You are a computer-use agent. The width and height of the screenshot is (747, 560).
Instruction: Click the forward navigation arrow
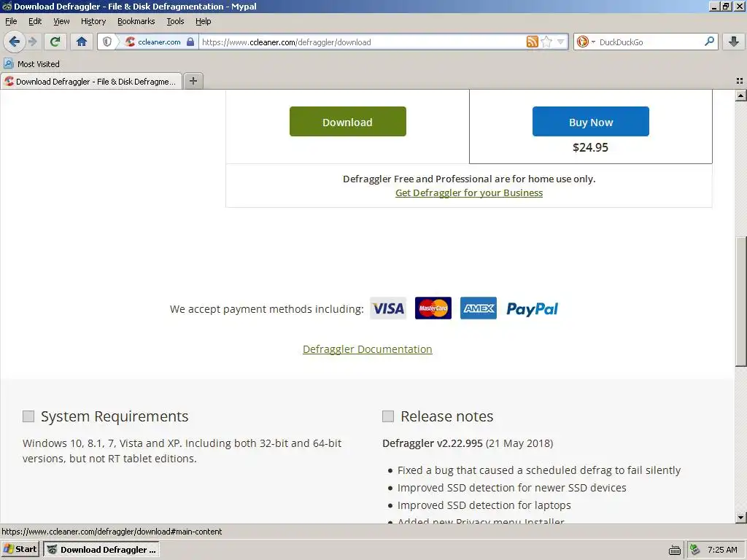pos(32,42)
